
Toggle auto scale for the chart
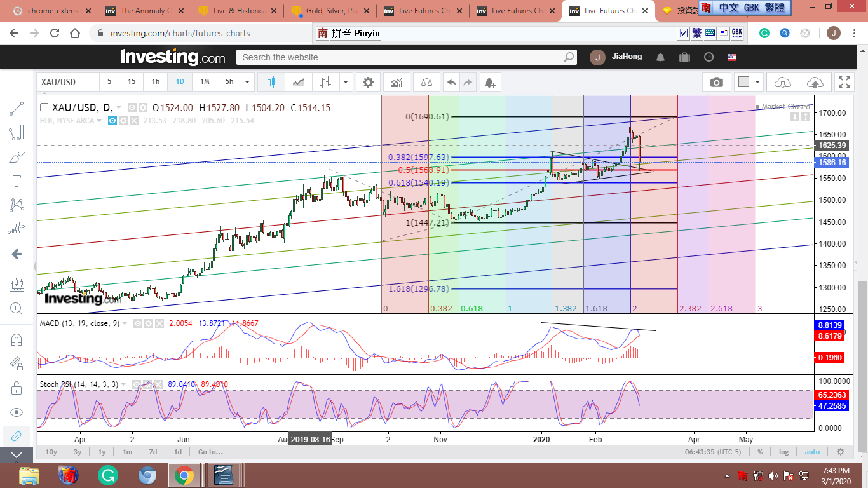click(x=812, y=452)
